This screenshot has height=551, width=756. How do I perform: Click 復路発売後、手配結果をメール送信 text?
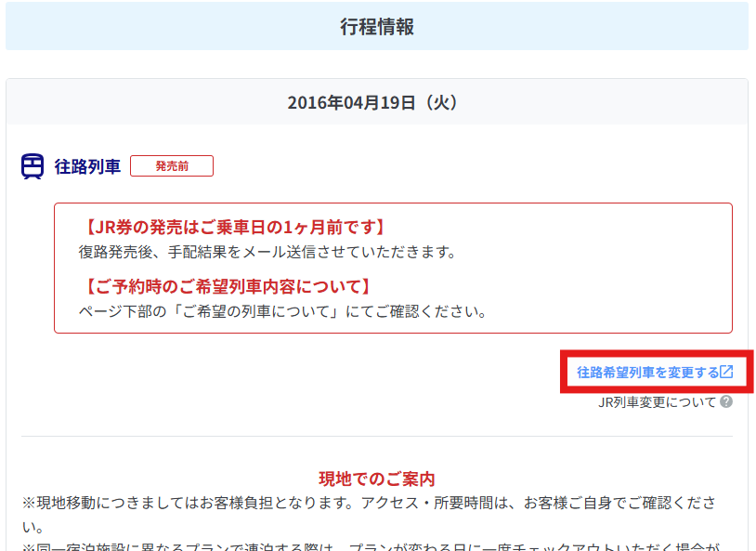click(267, 252)
